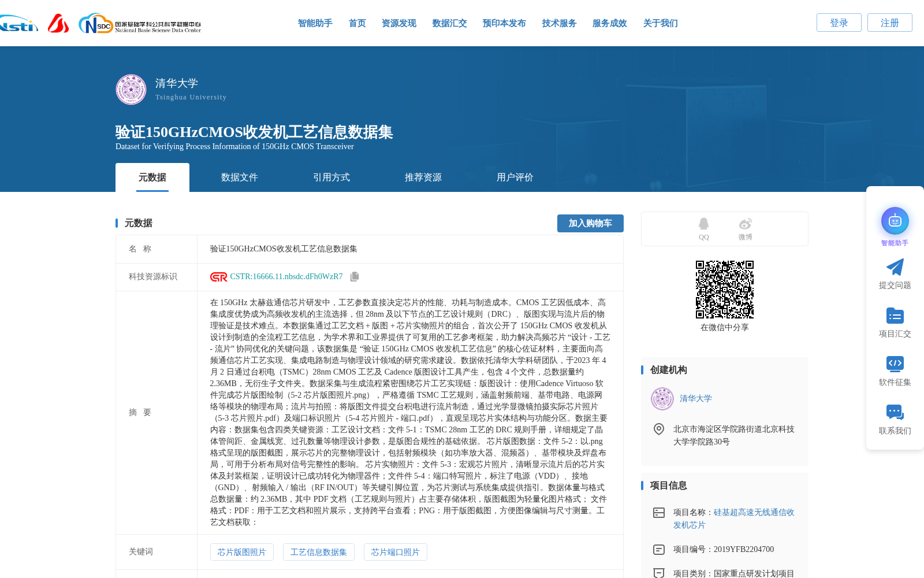
Task: Click the name value cell in metadata table
Action: (x=410, y=249)
